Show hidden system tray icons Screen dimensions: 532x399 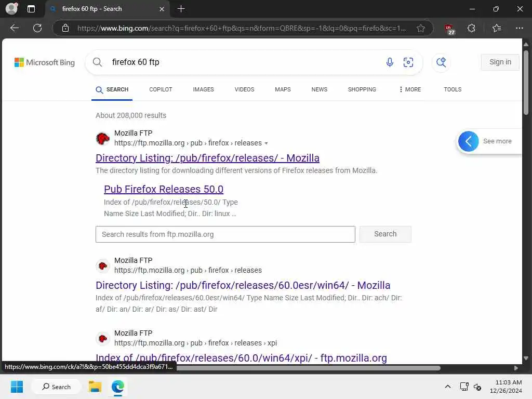[x=448, y=387]
